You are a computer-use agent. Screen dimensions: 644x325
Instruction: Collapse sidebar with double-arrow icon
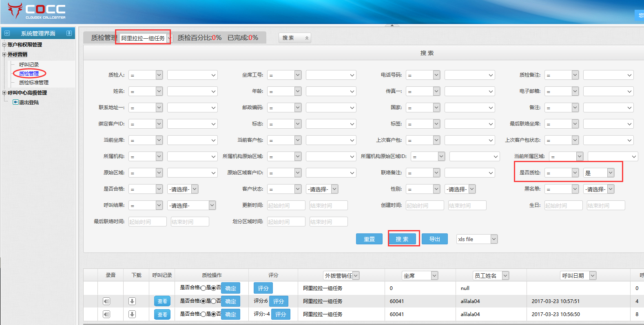pyautogui.click(x=7, y=33)
